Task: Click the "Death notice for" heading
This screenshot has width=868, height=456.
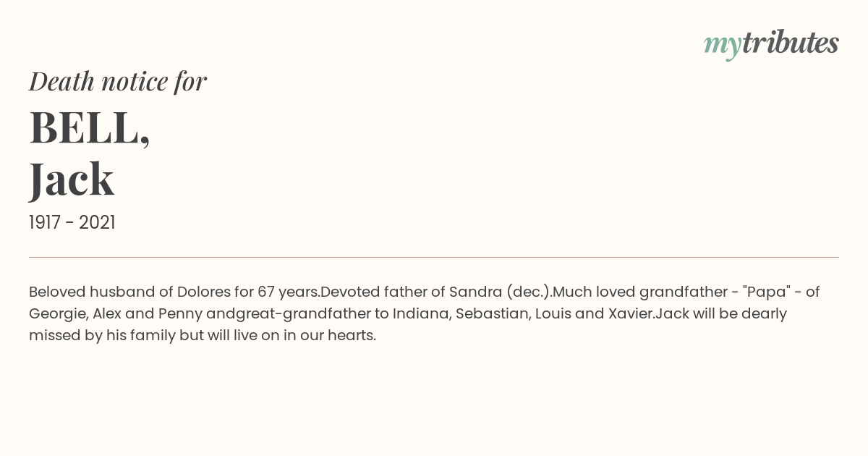Action: tap(118, 81)
